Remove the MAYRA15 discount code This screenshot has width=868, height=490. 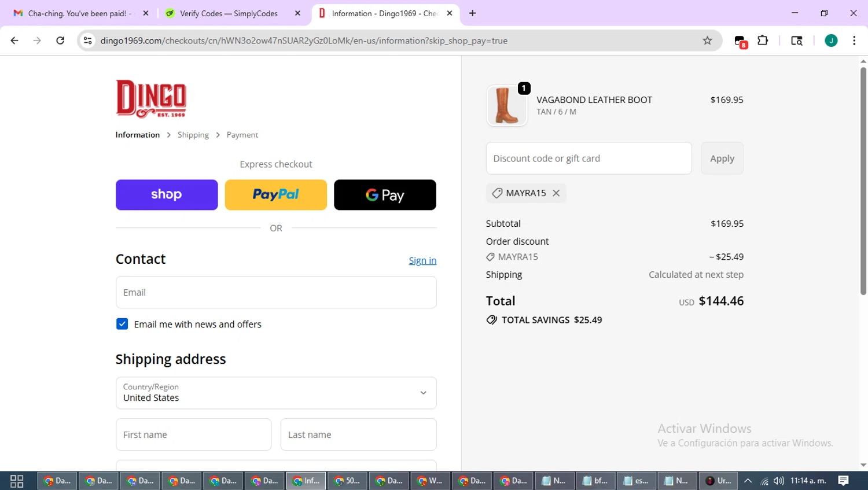coord(556,193)
